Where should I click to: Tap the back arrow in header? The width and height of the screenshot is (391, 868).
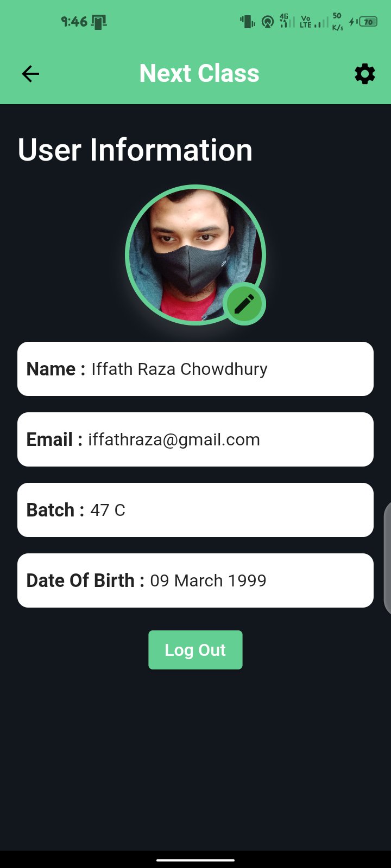click(x=30, y=74)
